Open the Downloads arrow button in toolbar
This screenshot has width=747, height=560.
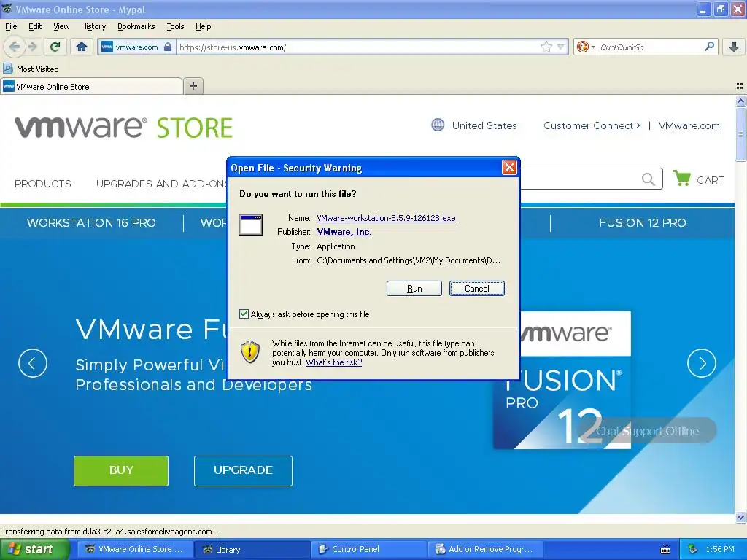coord(734,47)
